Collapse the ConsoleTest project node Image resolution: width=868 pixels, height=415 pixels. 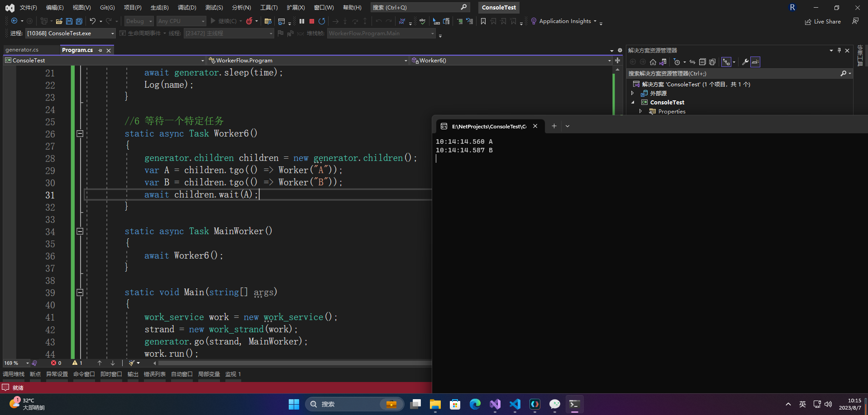coord(633,102)
